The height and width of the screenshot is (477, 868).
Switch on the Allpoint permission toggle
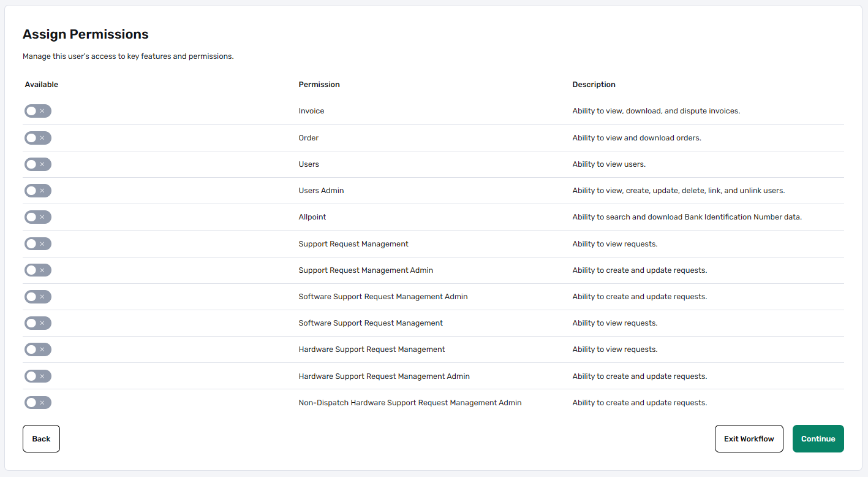coord(38,217)
